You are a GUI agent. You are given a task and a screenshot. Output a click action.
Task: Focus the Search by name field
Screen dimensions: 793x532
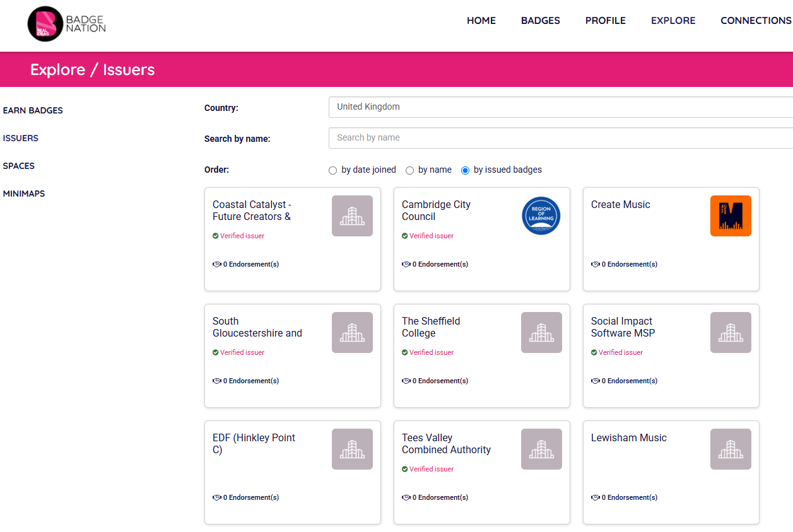click(561, 138)
